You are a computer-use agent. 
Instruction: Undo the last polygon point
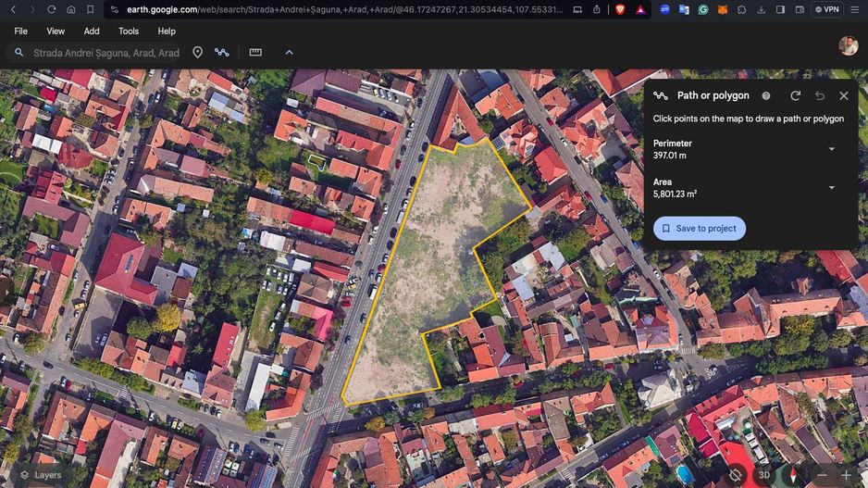click(819, 95)
